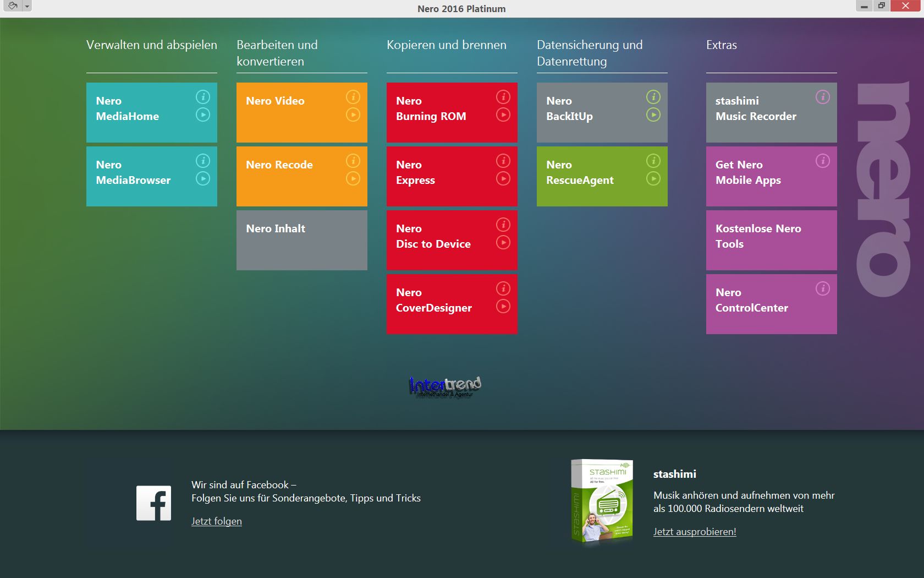This screenshot has width=924, height=578.
Task: Launch Nero RescueAgent play icon
Action: [653, 178]
